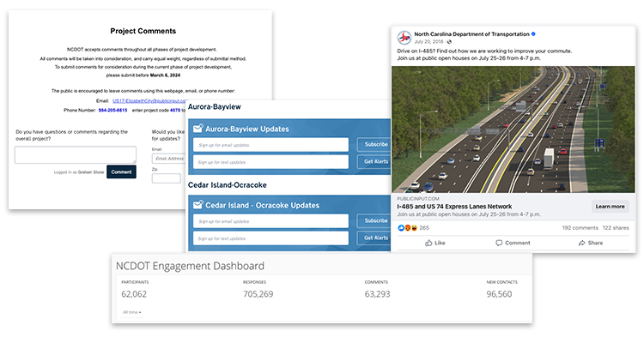Click the Share arrow icon on post

coord(582,243)
